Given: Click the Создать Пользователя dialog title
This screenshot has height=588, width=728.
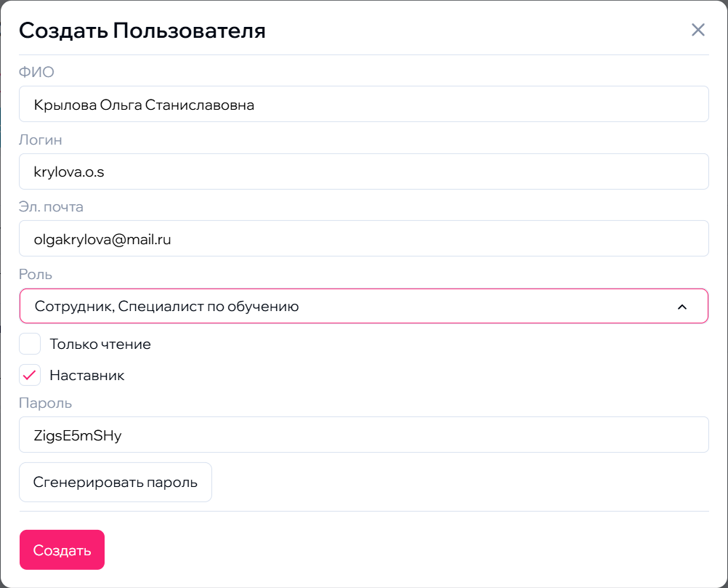Looking at the screenshot, I should [x=142, y=31].
